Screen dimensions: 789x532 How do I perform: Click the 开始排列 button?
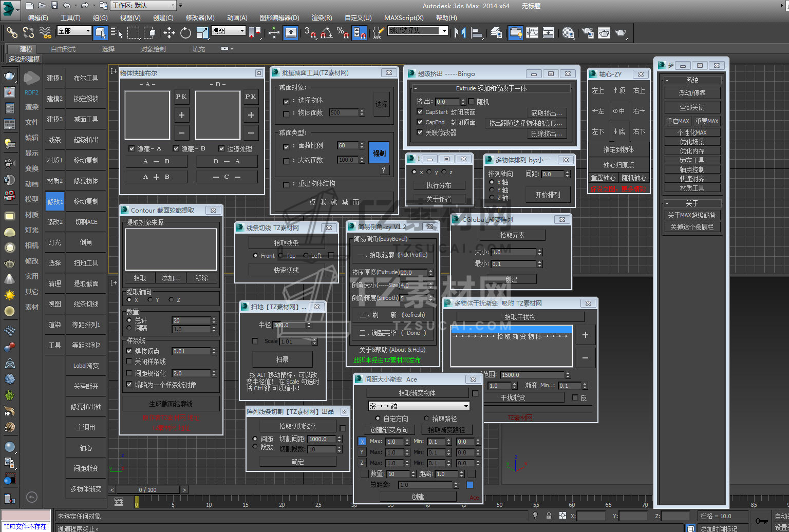[548, 195]
